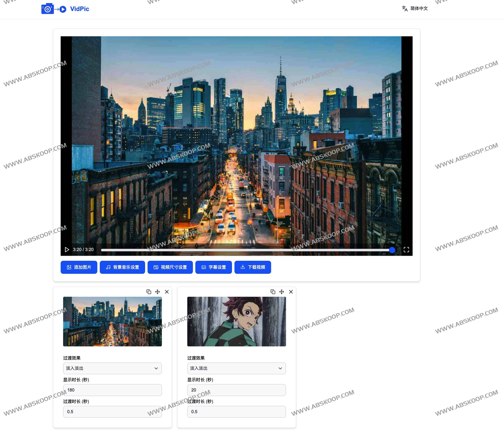This screenshot has height=431, width=504.
Task: Duplicate the anime character image card
Action: (x=273, y=292)
